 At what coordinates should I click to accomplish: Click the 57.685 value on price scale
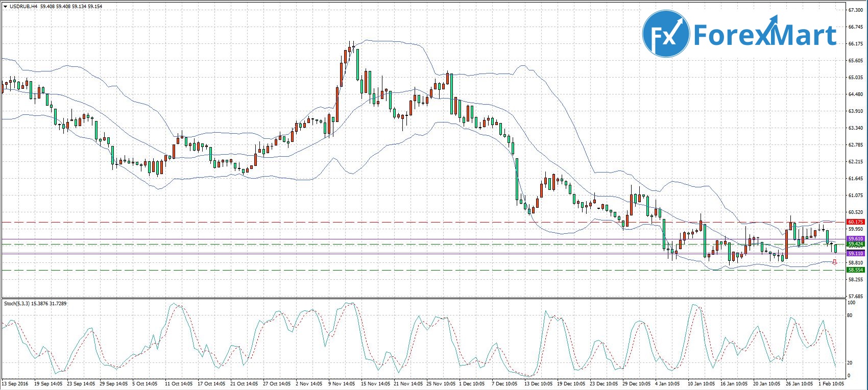point(855,296)
